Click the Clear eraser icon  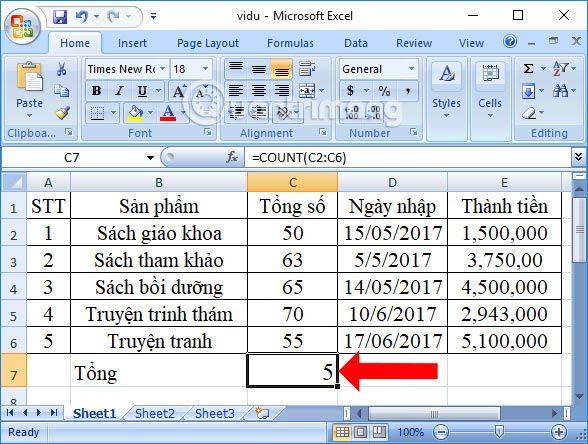(x=530, y=112)
